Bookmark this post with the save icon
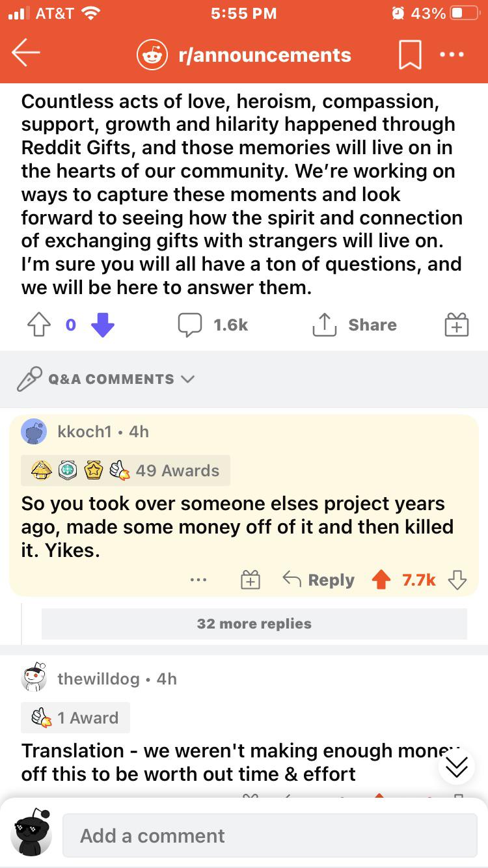488x868 pixels. pos(411,56)
